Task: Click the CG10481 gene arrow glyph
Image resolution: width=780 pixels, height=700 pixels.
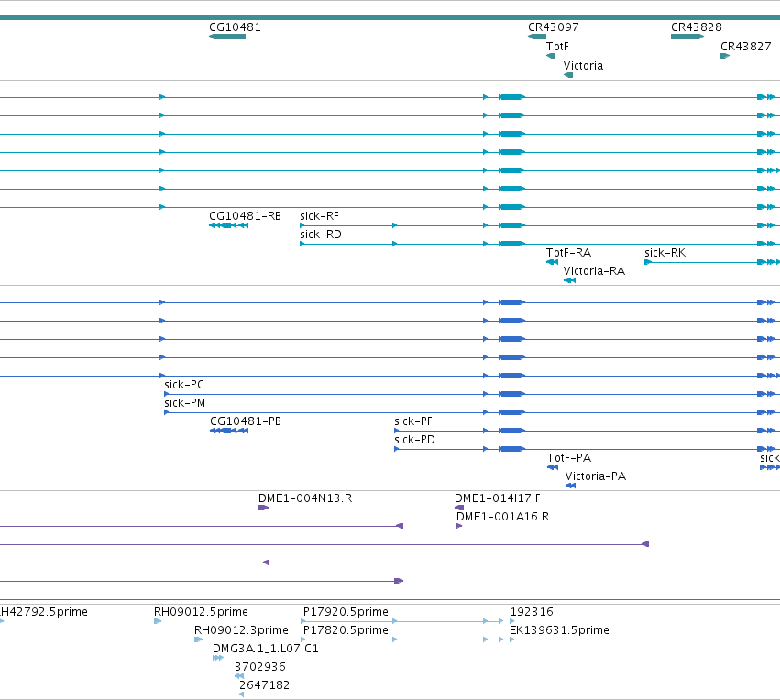Action: (x=227, y=37)
